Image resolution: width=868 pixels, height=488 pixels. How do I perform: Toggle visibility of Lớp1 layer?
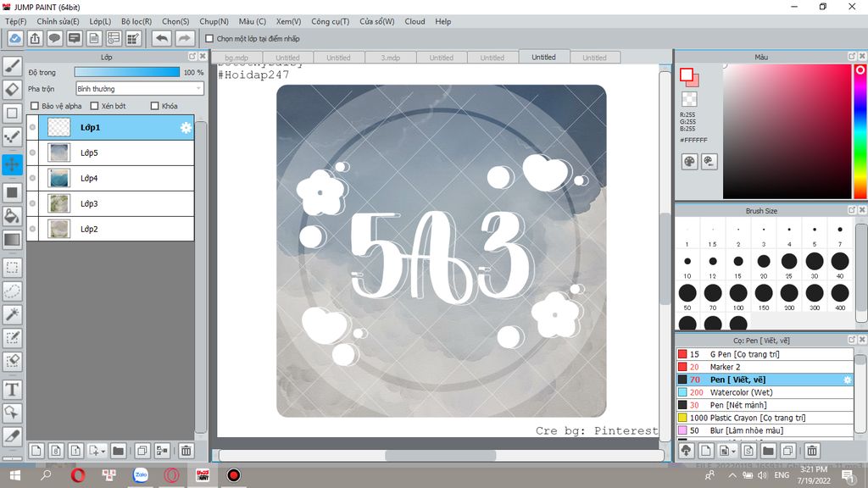(33, 127)
